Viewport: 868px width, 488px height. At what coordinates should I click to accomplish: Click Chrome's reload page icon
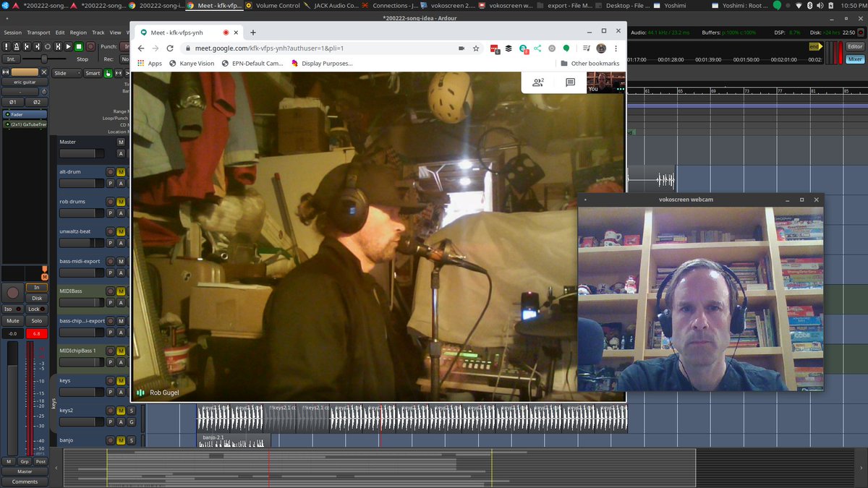tap(169, 48)
